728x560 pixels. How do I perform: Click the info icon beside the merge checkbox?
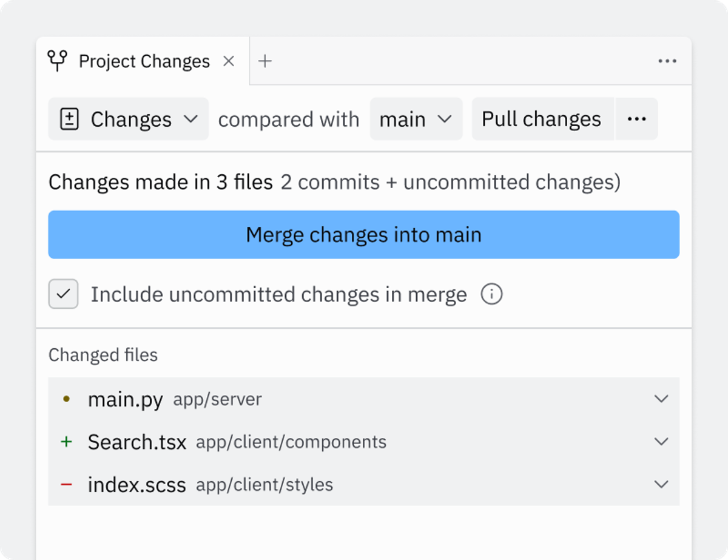point(492,294)
